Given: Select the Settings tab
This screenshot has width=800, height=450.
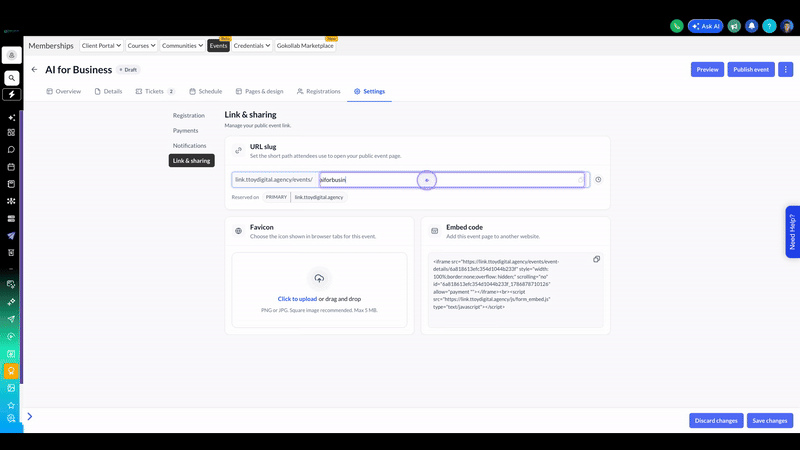Looking at the screenshot, I should tap(369, 91).
